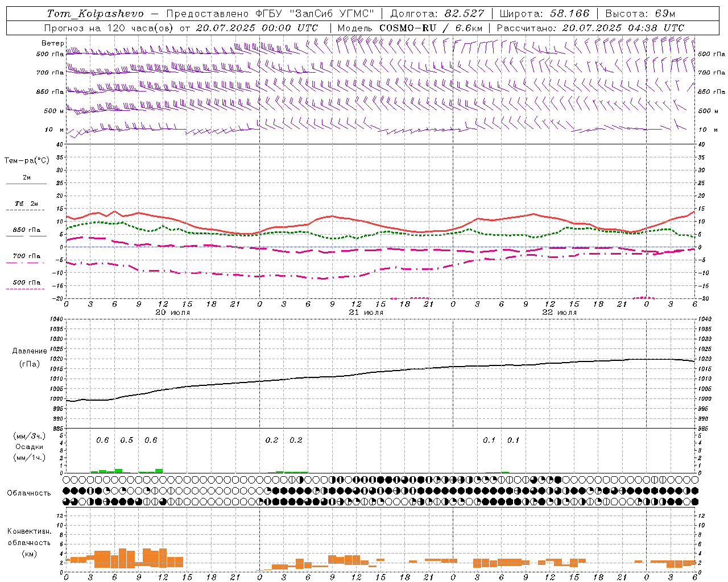Click the '22 июля' date label
This screenshot has height=582, width=728.
click(x=560, y=313)
